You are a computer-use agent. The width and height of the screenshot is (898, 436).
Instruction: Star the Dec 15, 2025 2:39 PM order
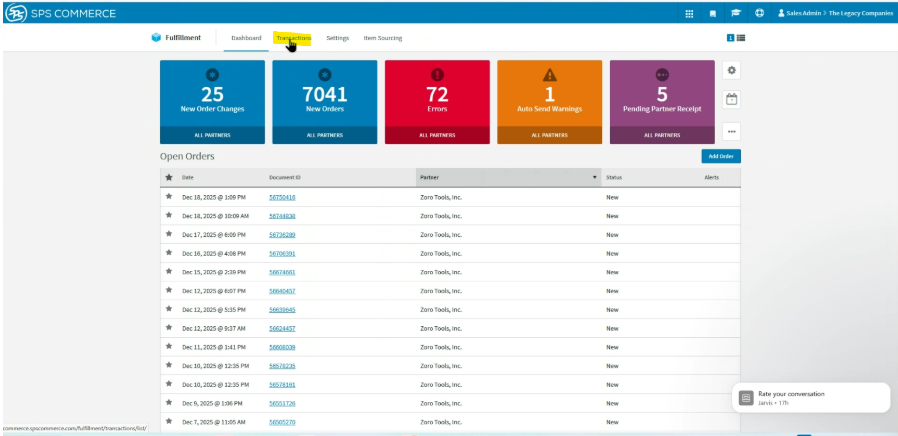pos(168,272)
